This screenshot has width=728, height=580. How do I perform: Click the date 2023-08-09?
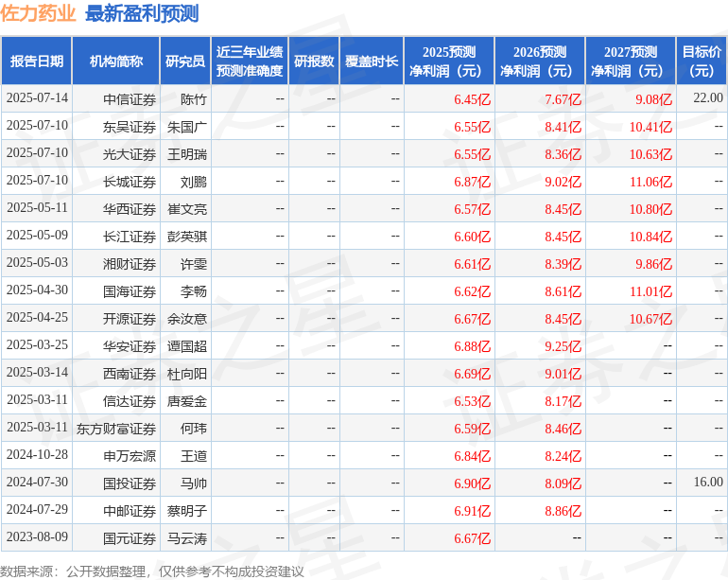[37, 536]
